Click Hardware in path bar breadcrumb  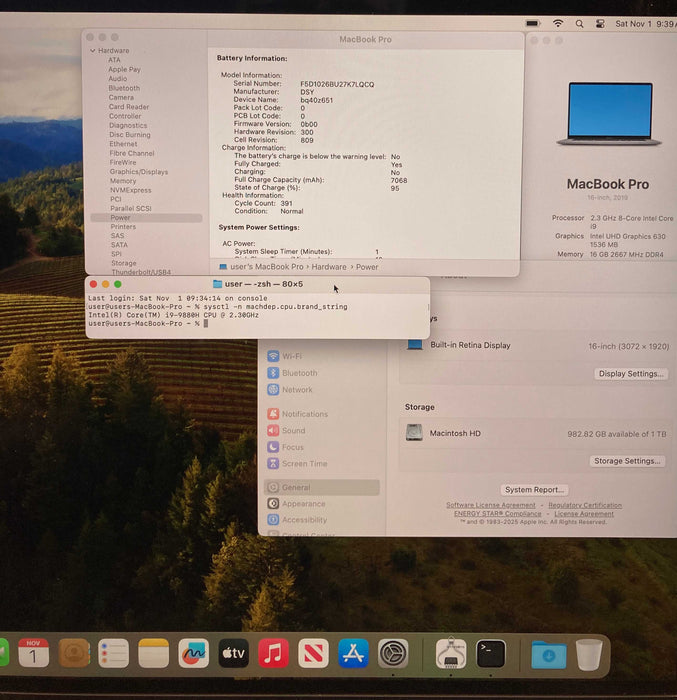[329, 267]
